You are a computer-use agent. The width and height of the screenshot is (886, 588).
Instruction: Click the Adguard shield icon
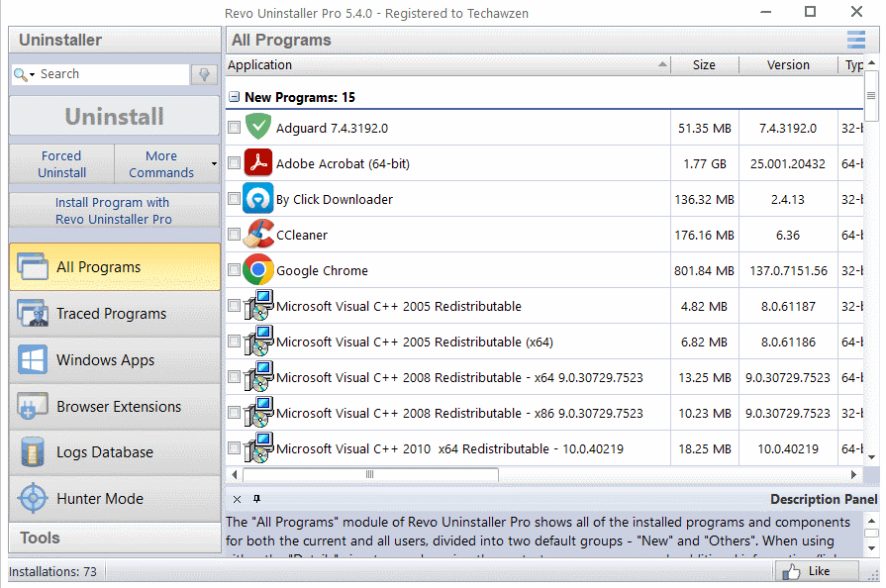pyautogui.click(x=258, y=127)
